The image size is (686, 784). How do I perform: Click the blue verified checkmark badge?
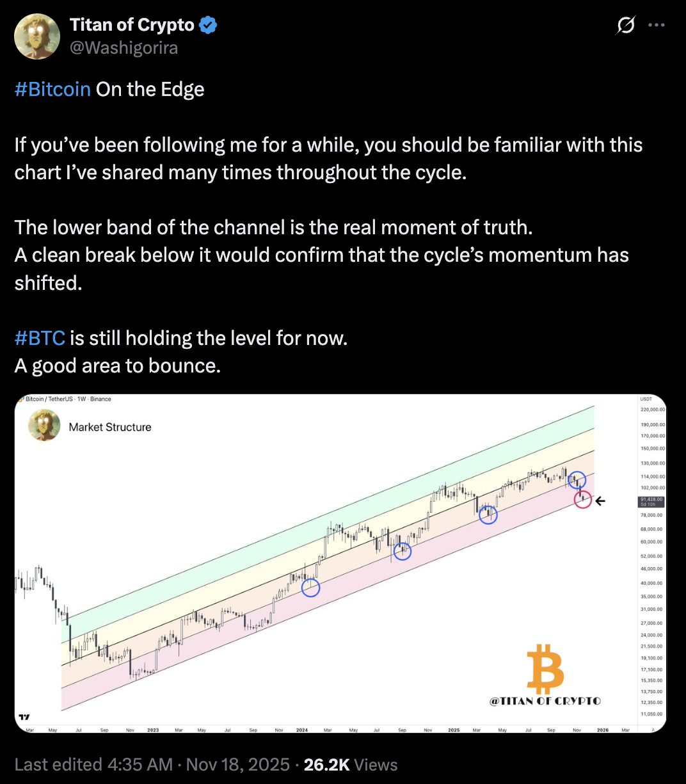(208, 25)
